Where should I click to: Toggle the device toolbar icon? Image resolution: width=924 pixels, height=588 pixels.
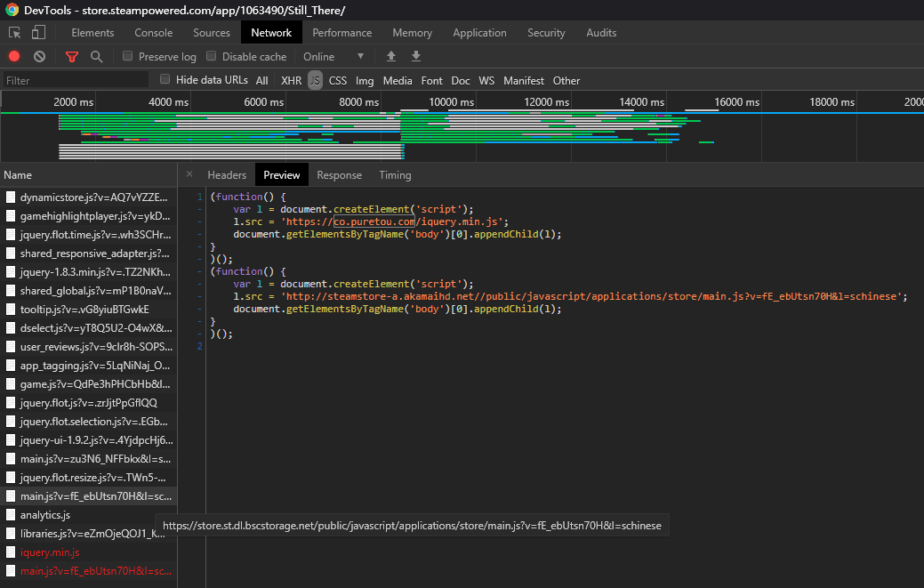pyautogui.click(x=38, y=33)
